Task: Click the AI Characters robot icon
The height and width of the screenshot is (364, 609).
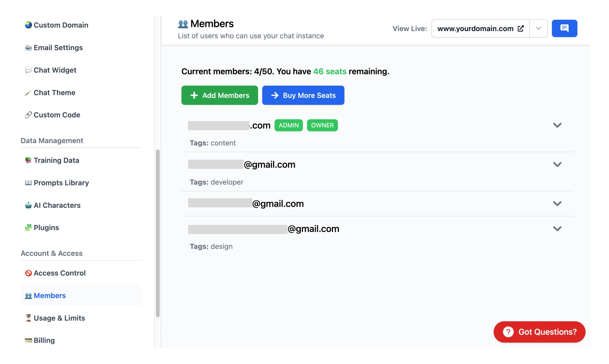Action: (x=29, y=205)
